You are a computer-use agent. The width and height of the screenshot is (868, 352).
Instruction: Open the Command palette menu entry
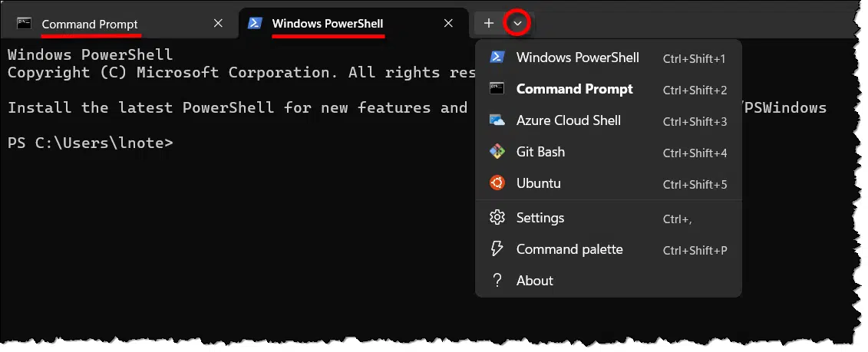(x=569, y=249)
